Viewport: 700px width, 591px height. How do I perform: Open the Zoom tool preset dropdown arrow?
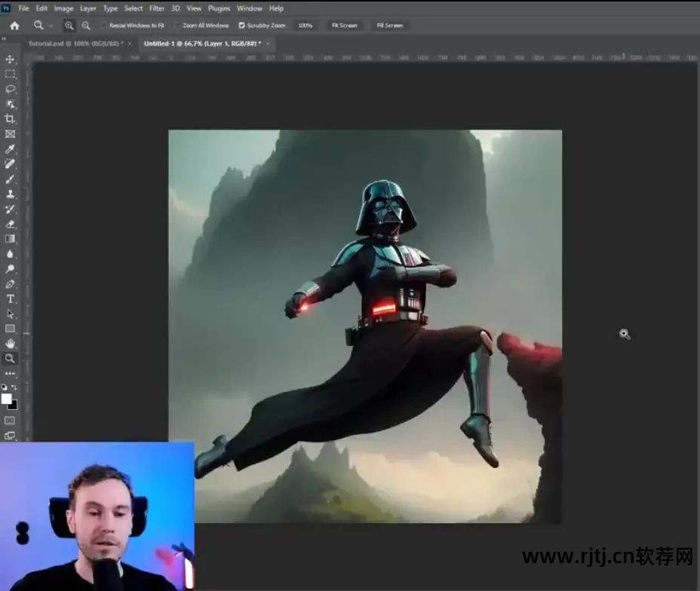click(51, 26)
